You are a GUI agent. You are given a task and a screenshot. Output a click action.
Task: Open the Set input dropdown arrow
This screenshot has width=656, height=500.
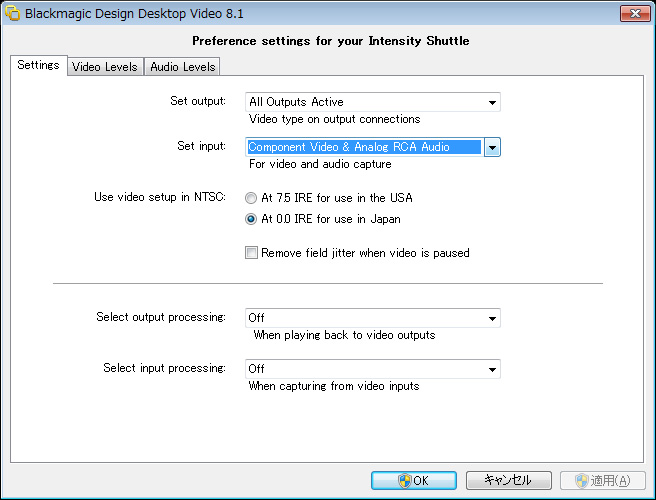492,147
